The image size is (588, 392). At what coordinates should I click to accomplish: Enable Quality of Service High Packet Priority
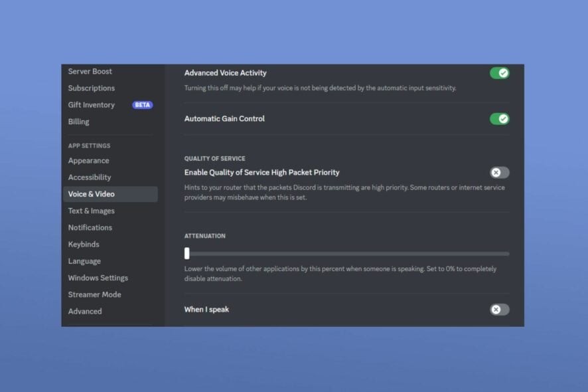click(x=499, y=172)
